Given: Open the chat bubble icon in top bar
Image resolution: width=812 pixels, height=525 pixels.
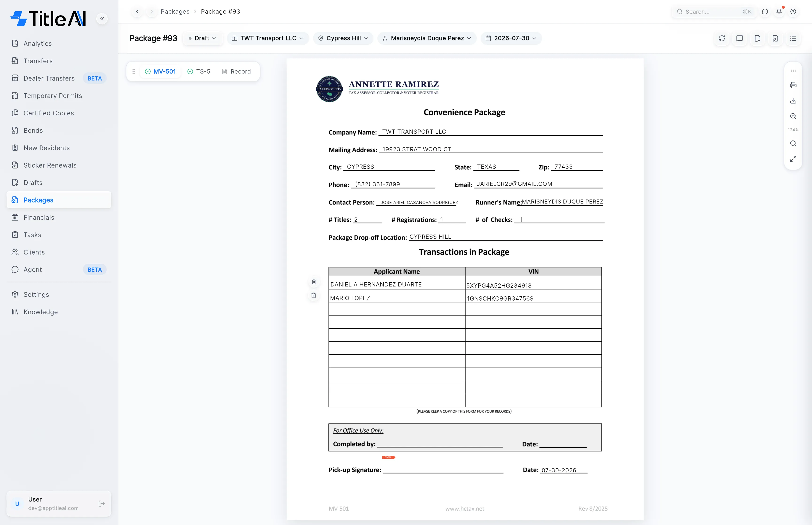Looking at the screenshot, I should pos(765,12).
